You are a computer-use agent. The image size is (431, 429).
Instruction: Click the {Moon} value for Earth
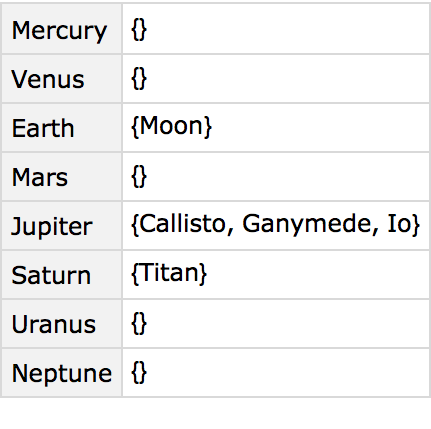click(x=171, y=126)
